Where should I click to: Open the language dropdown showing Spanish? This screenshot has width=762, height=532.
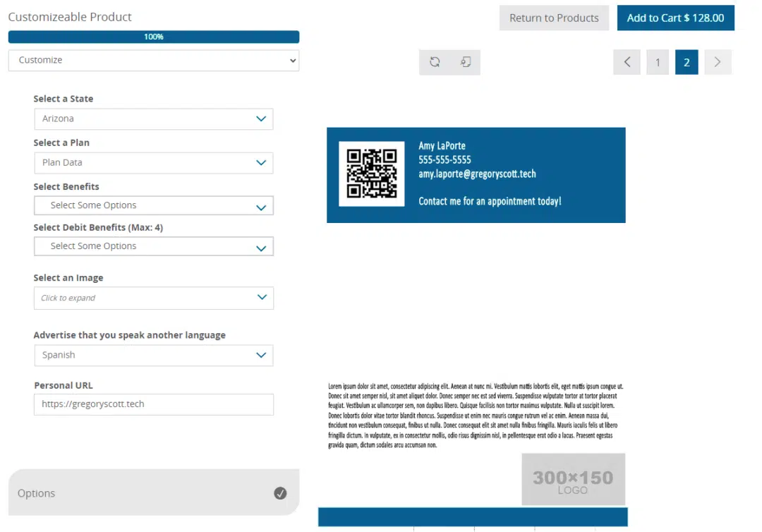pyautogui.click(x=153, y=355)
